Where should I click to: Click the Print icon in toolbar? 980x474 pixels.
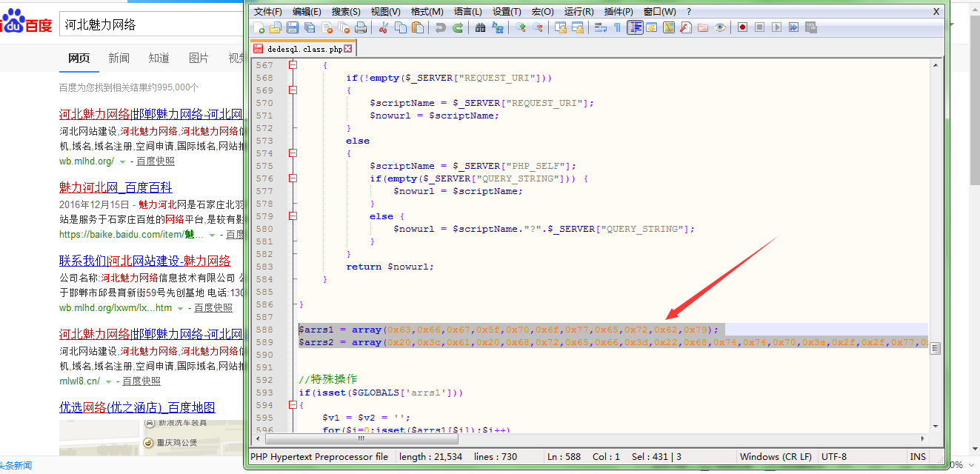[x=361, y=28]
